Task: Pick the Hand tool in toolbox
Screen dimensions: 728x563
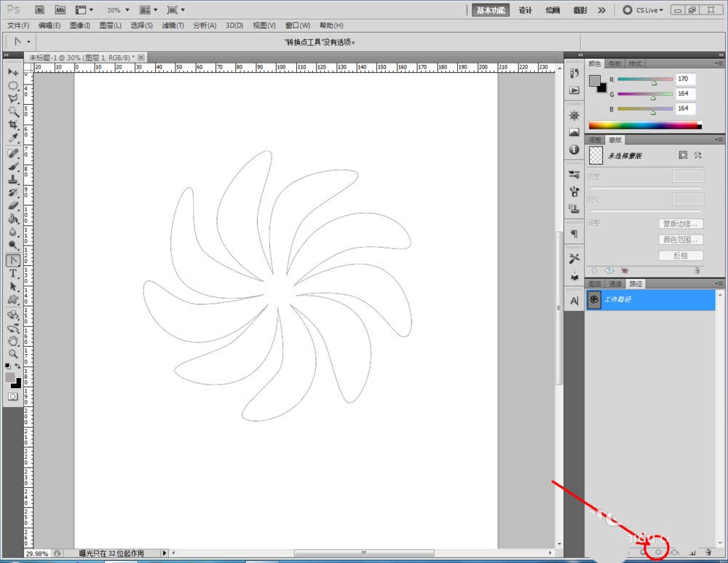Action: coord(13,340)
